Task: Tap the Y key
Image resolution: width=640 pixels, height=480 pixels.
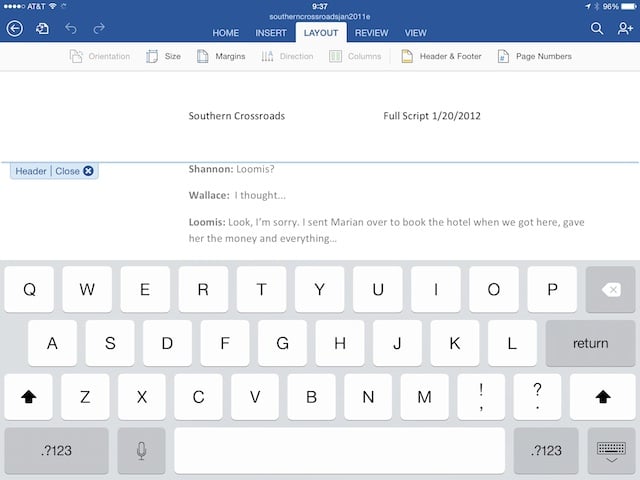Action: (x=320, y=289)
